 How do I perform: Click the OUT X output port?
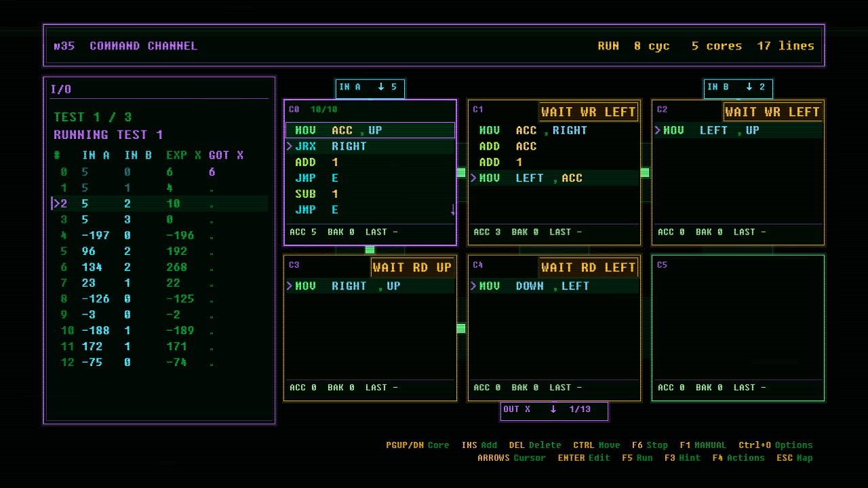coord(554,411)
